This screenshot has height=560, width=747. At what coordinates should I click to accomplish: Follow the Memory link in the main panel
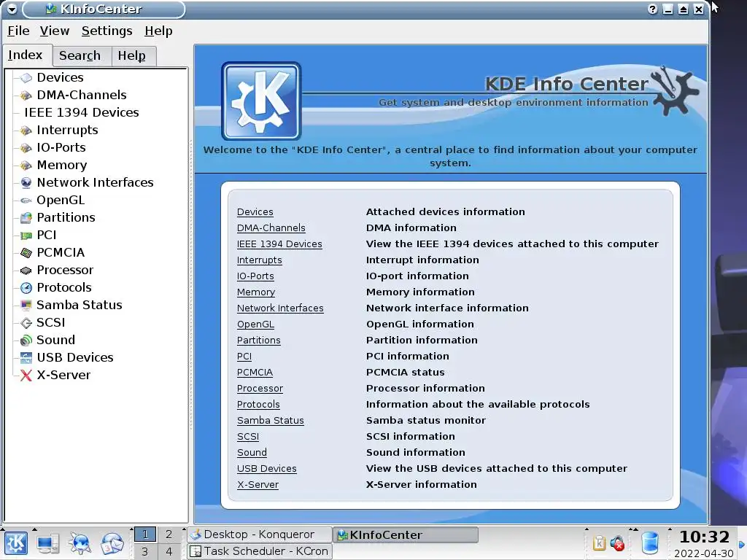[256, 292]
